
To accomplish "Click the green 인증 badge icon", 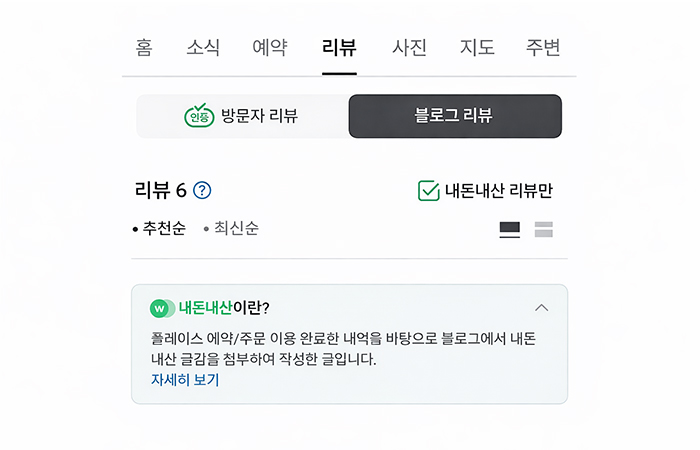I will [x=199, y=116].
